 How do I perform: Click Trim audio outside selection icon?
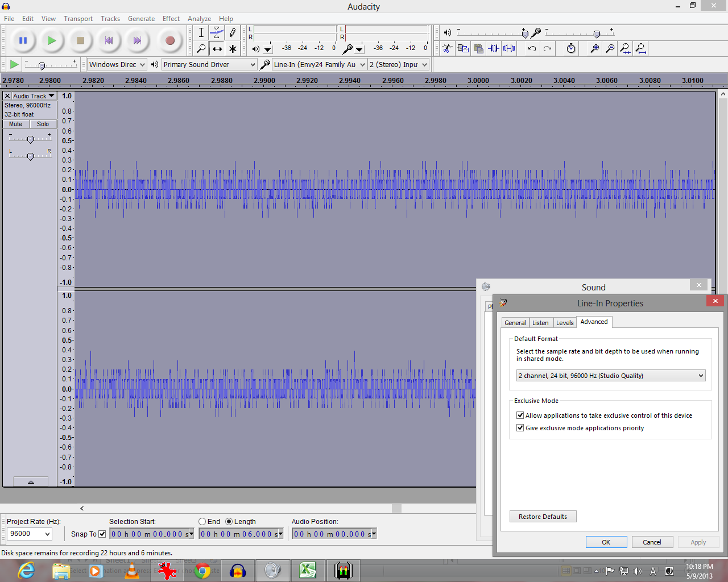pyautogui.click(x=494, y=48)
